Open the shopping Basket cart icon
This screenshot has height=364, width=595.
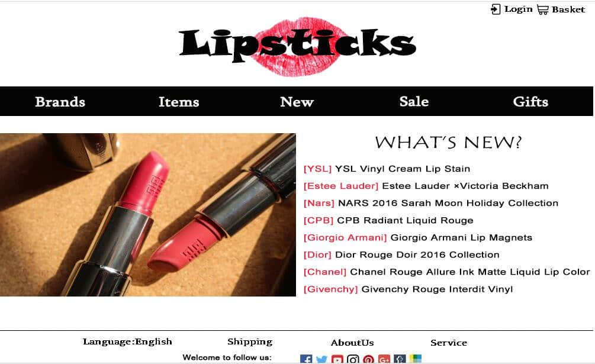[x=543, y=9]
